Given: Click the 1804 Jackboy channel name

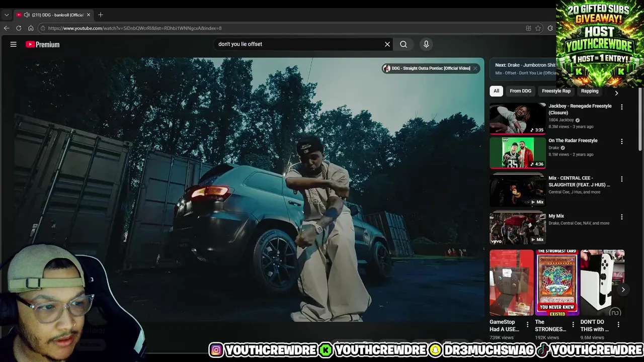Looking at the screenshot, I should (x=561, y=120).
